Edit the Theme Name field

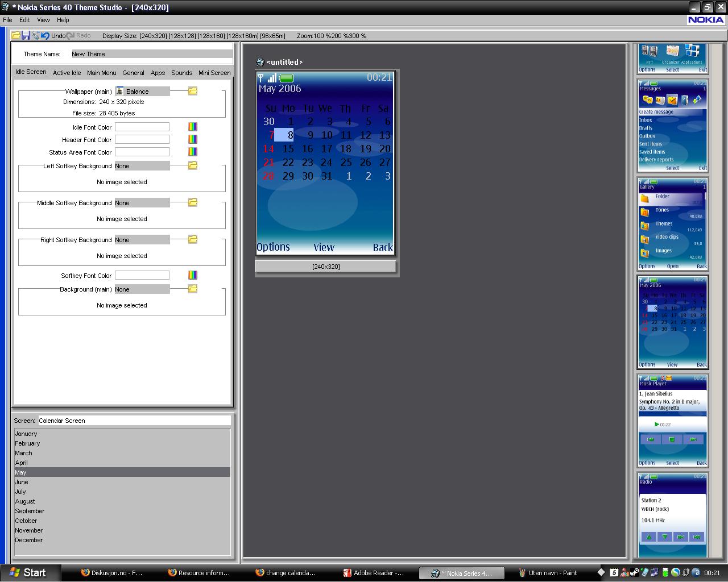pyautogui.click(x=151, y=54)
